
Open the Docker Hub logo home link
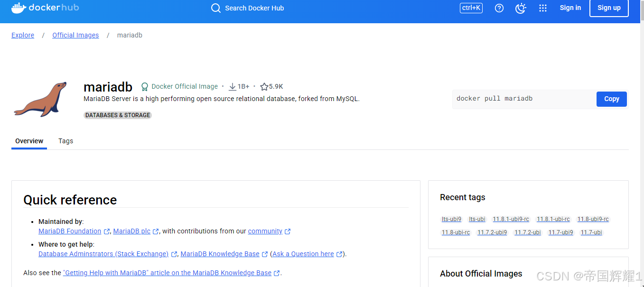[45, 8]
